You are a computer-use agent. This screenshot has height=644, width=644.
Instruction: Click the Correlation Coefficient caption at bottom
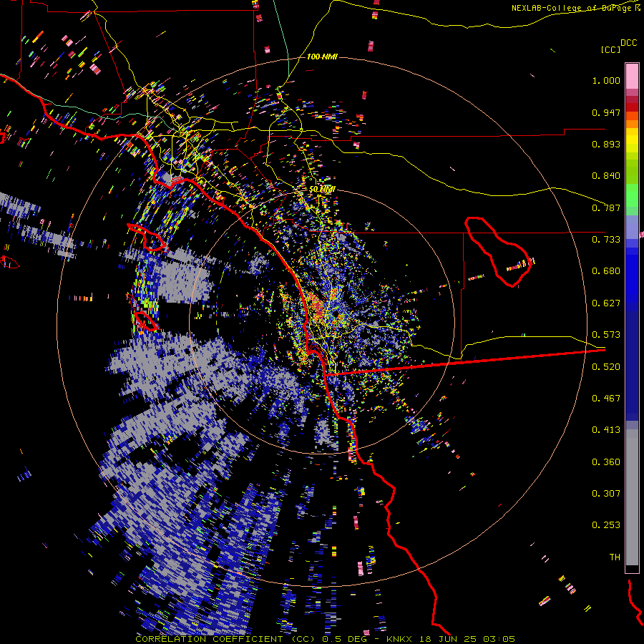[325, 639]
